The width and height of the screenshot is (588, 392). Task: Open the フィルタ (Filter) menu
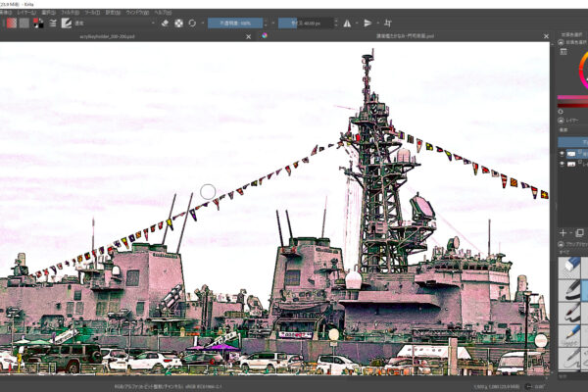click(71, 13)
